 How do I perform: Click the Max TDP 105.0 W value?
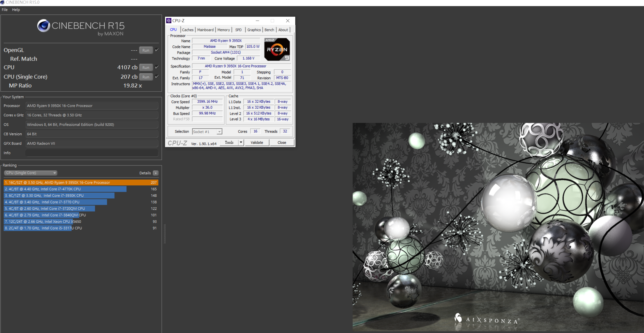click(253, 47)
